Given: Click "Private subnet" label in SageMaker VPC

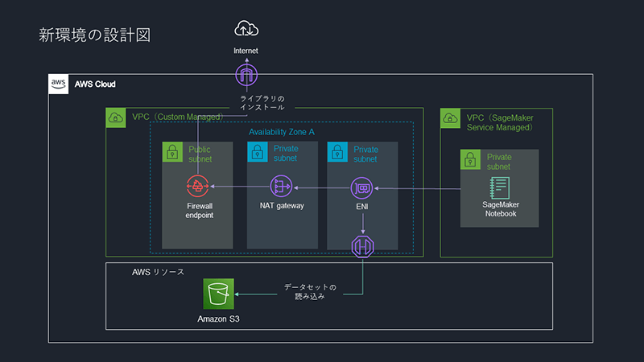Looking at the screenshot, I should [499, 162].
